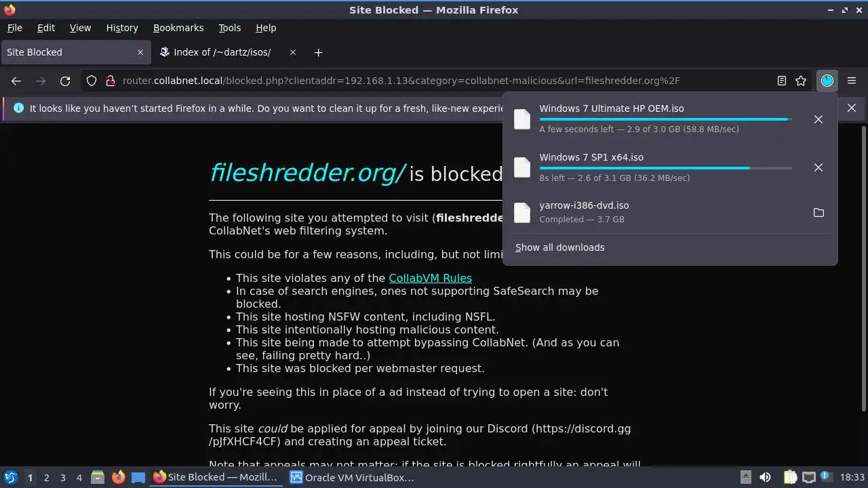Open the Edit menu
This screenshot has height=488, width=868.
(46, 28)
